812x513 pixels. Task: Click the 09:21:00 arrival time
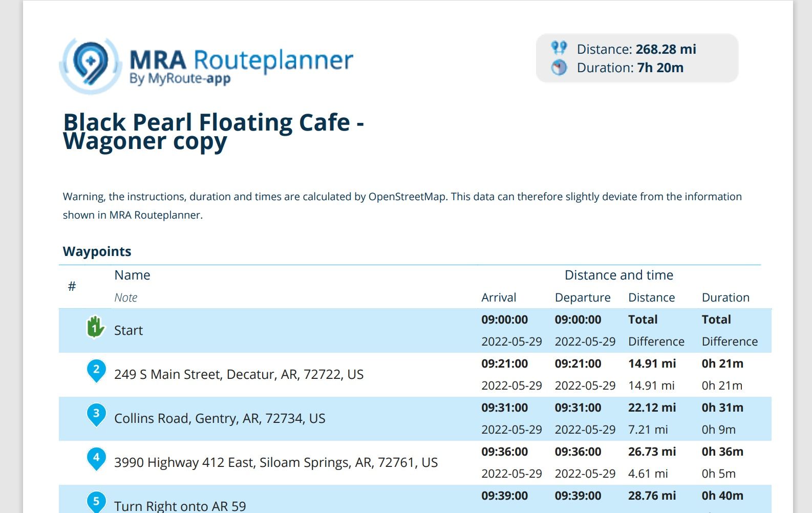coord(504,364)
